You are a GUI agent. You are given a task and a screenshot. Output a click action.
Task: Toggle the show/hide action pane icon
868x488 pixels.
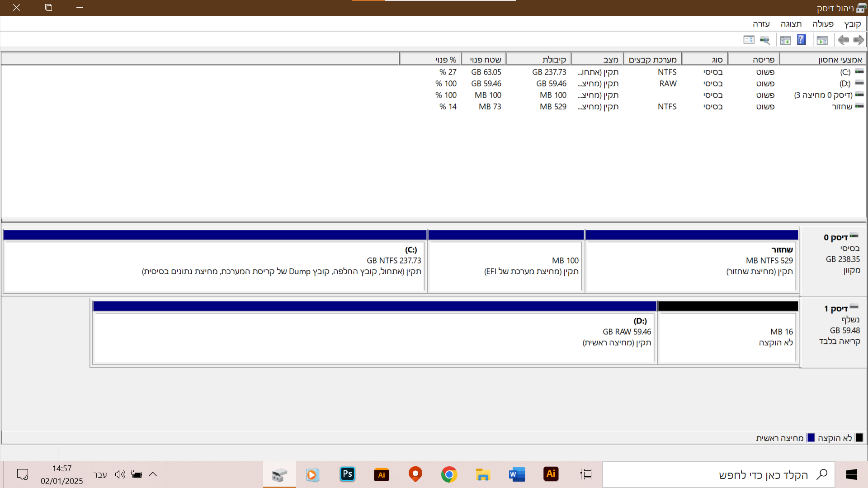pos(786,40)
